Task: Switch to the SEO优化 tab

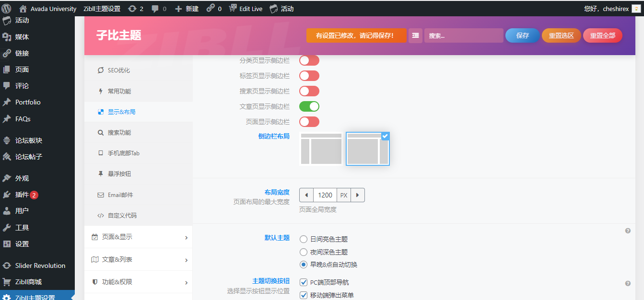Action: 118,70
